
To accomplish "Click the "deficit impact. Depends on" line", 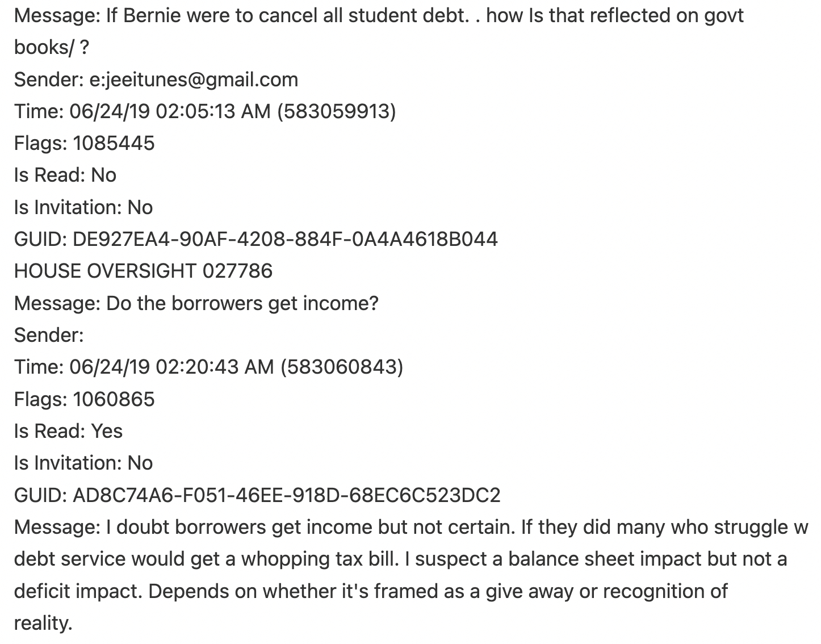I will [370, 591].
